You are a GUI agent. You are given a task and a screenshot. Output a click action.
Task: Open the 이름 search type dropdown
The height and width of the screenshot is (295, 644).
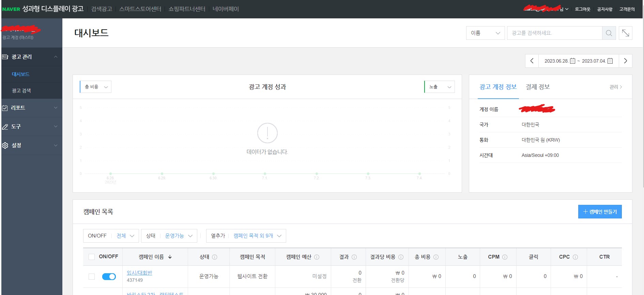click(x=485, y=33)
